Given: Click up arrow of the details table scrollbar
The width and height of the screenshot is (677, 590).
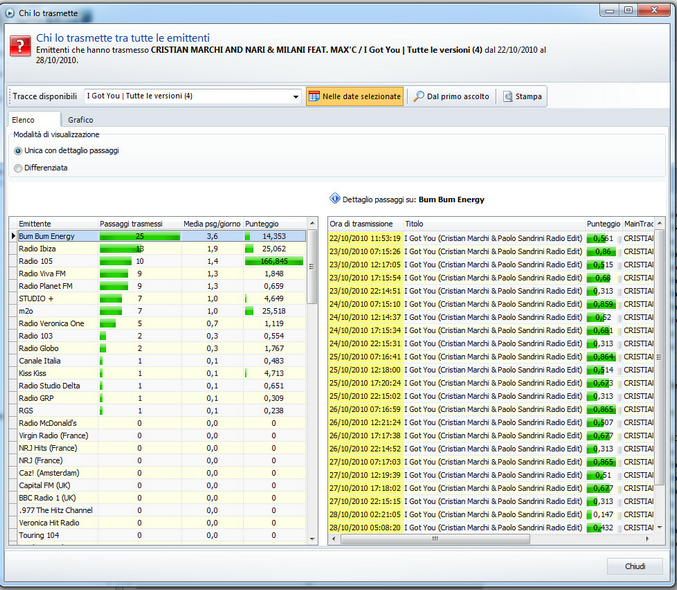Looking at the screenshot, I should [660, 223].
